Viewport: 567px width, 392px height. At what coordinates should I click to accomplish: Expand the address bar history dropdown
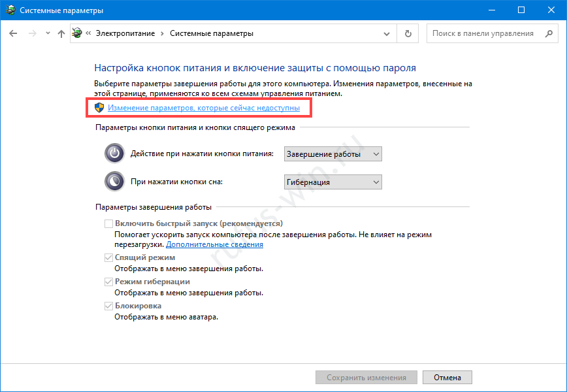point(387,33)
